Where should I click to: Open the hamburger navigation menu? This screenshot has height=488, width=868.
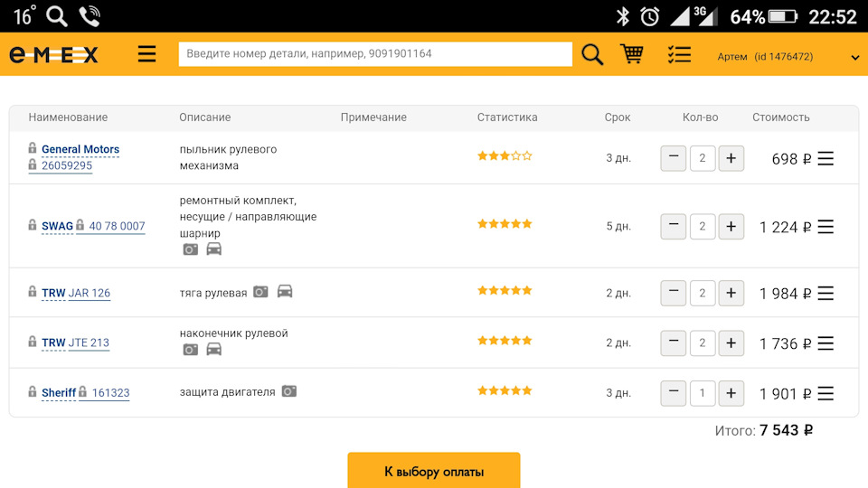coord(146,54)
